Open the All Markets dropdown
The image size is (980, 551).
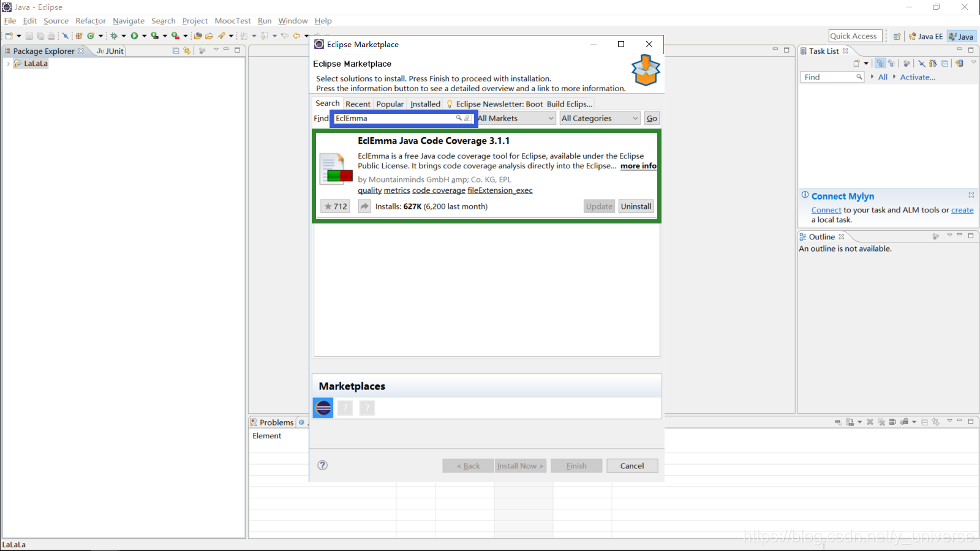click(x=516, y=118)
